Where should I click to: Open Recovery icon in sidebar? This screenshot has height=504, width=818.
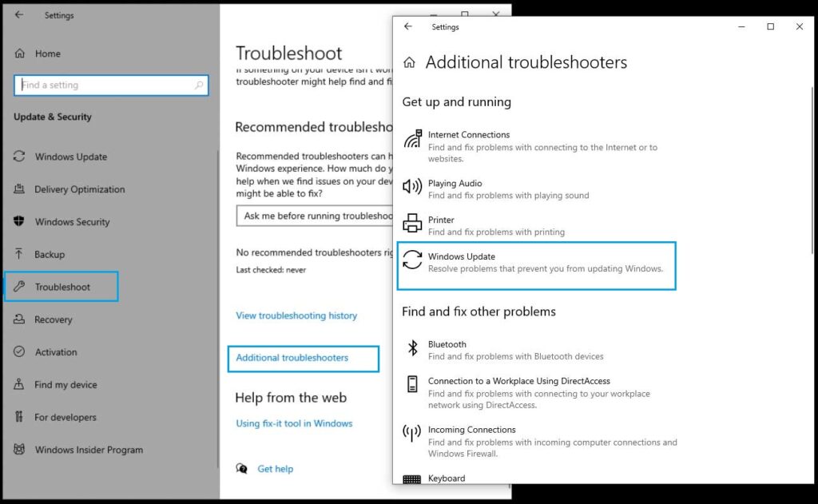point(19,319)
